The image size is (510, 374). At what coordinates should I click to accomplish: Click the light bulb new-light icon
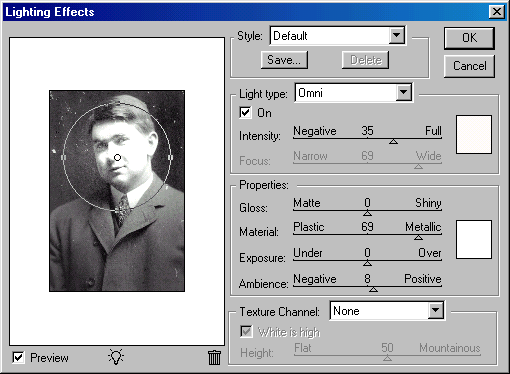pyautogui.click(x=116, y=357)
